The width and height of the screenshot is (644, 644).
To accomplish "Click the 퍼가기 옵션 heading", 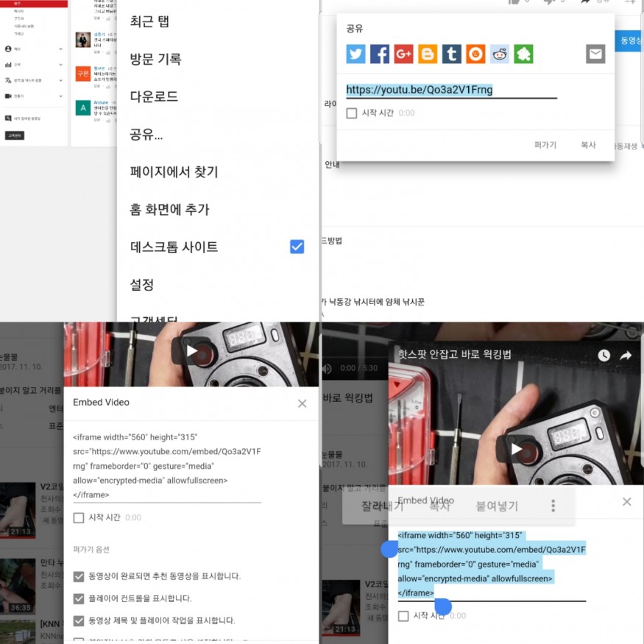I will (x=91, y=550).
